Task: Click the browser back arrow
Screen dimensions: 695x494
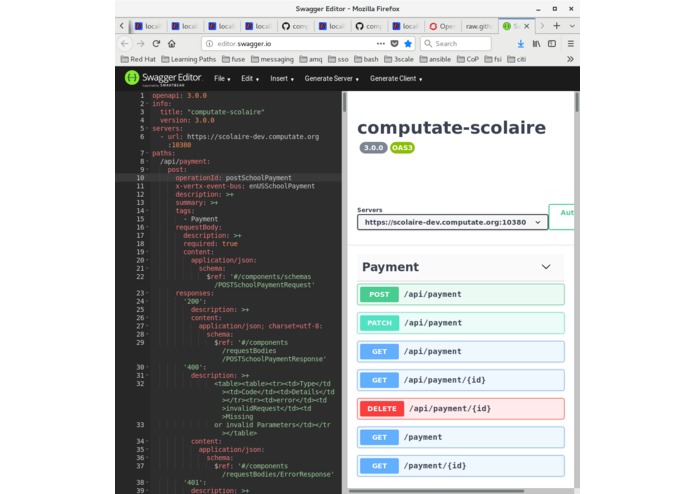Action: [x=125, y=43]
